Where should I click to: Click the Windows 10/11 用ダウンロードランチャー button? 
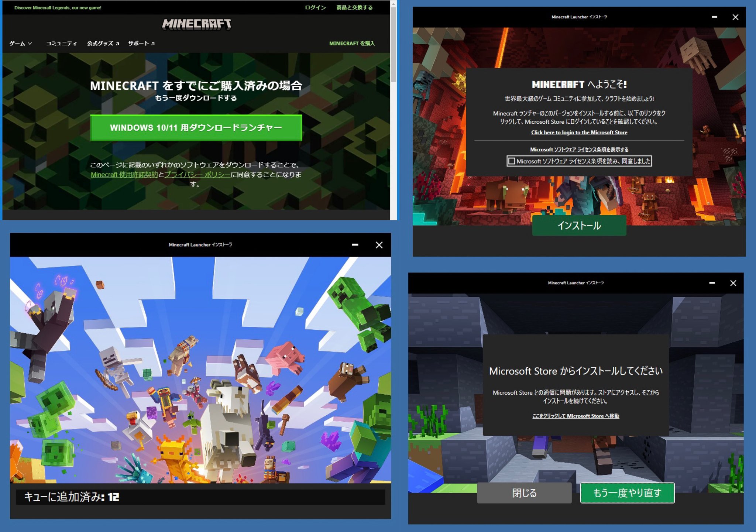pyautogui.click(x=196, y=128)
